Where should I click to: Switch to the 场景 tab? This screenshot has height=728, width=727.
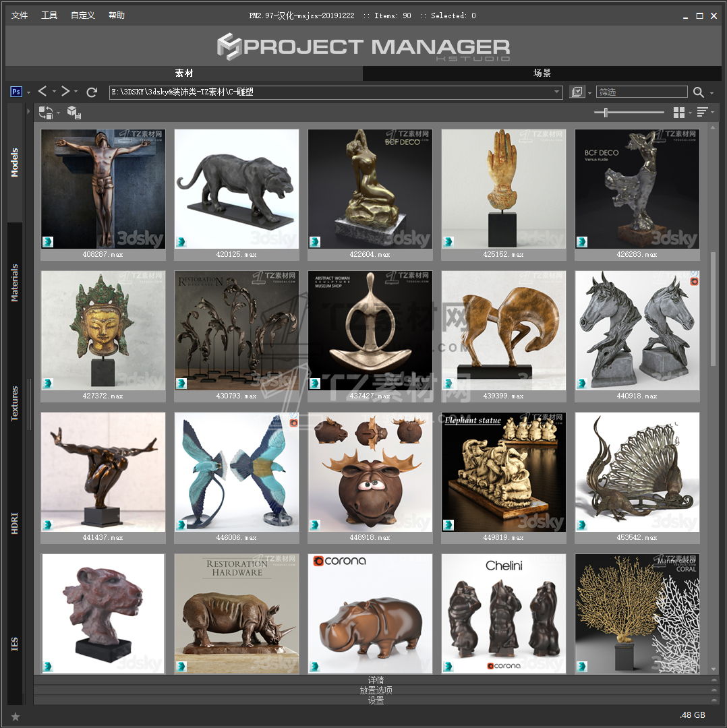(x=542, y=73)
